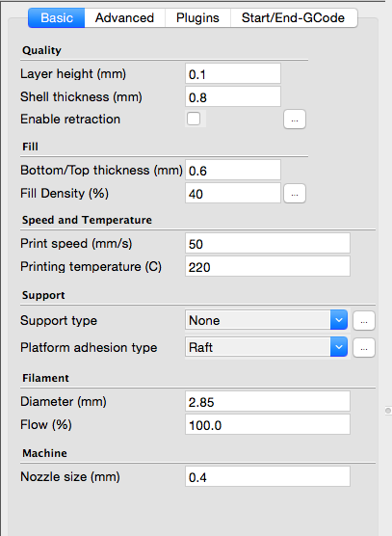Open Fill Density extra settings button

(x=295, y=194)
